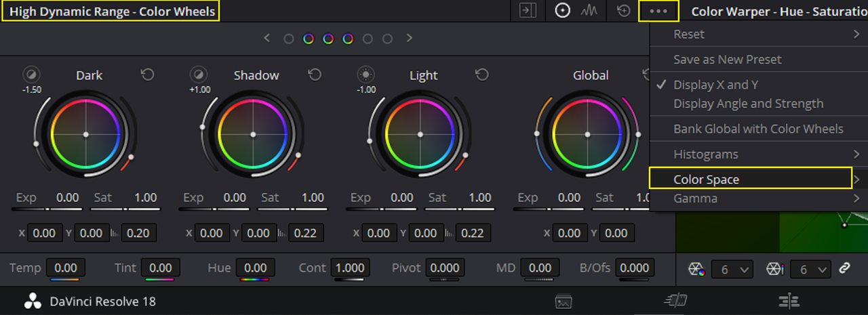Screen dimensions: 868x315
Task: Expand the Gamma submenu
Action: (x=759, y=198)
